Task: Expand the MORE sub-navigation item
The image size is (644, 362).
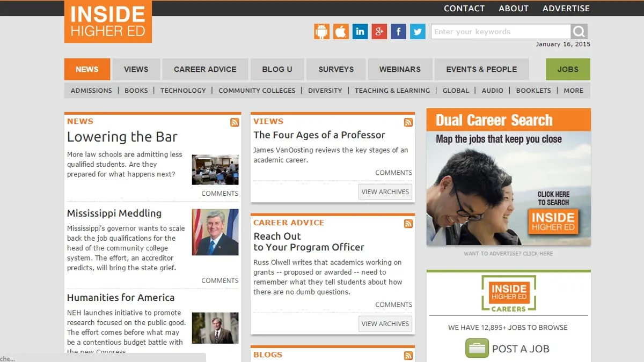Action: click(573, 91)
